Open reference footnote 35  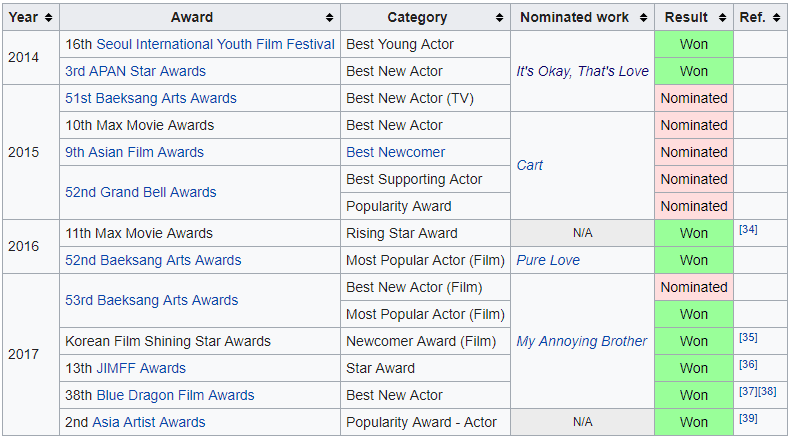(748, 338)
